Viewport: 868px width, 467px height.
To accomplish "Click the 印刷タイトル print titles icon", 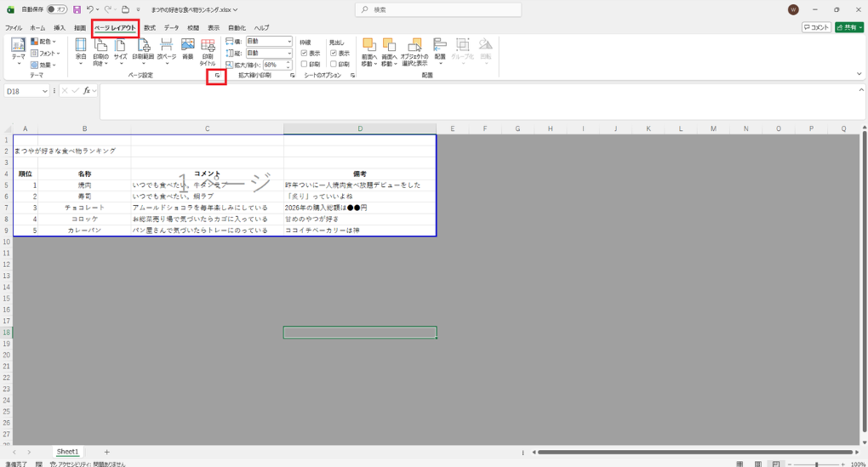I will tap(208, 50).
